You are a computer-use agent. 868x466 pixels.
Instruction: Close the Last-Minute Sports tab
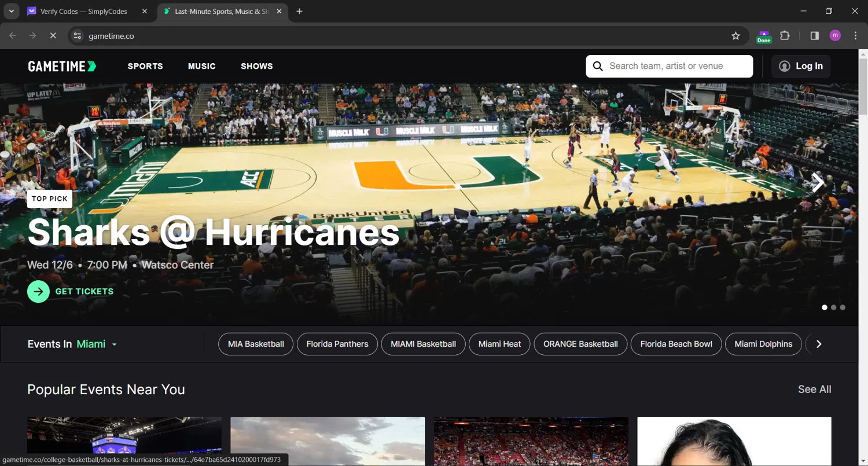tap(278, 12)
